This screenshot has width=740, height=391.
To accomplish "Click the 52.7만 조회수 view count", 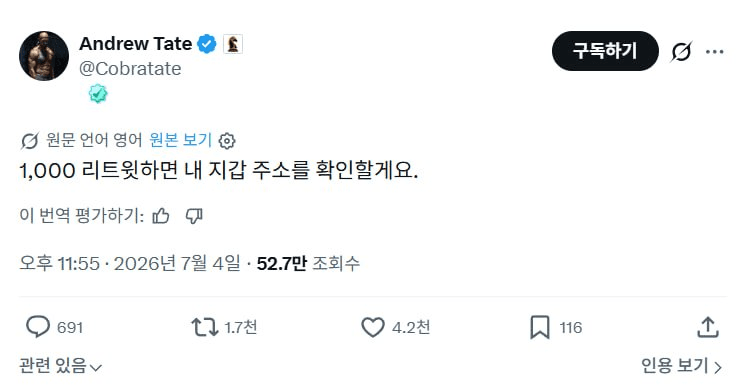I will click(x=308, y=264).
